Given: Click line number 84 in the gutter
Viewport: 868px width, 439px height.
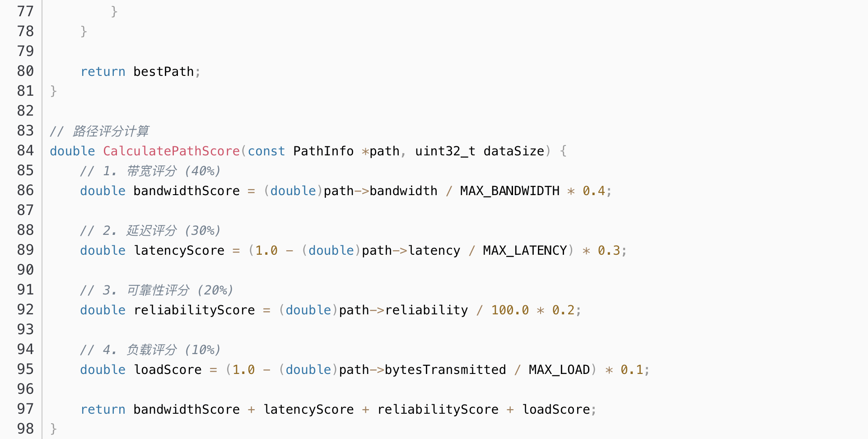Looking at the screenshot, I should 25,150.
